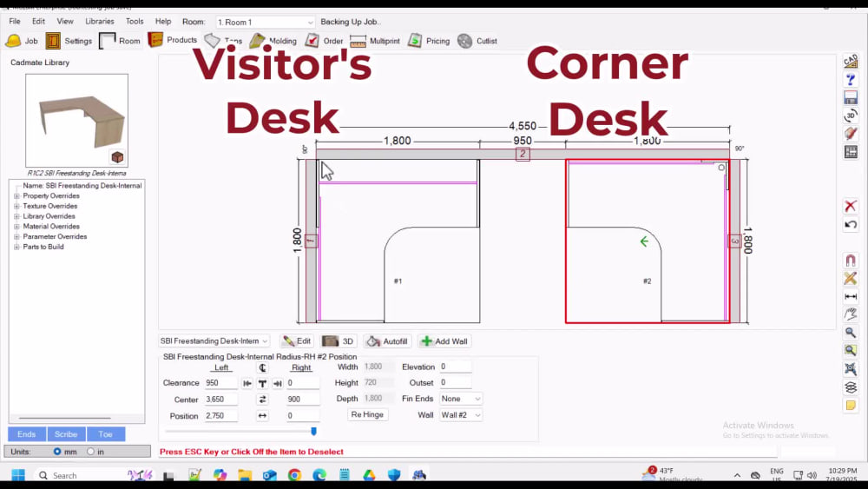Open Settings from the toolbar
The height and width of the screenshot is (489, 868).
[x=69, y=41]
